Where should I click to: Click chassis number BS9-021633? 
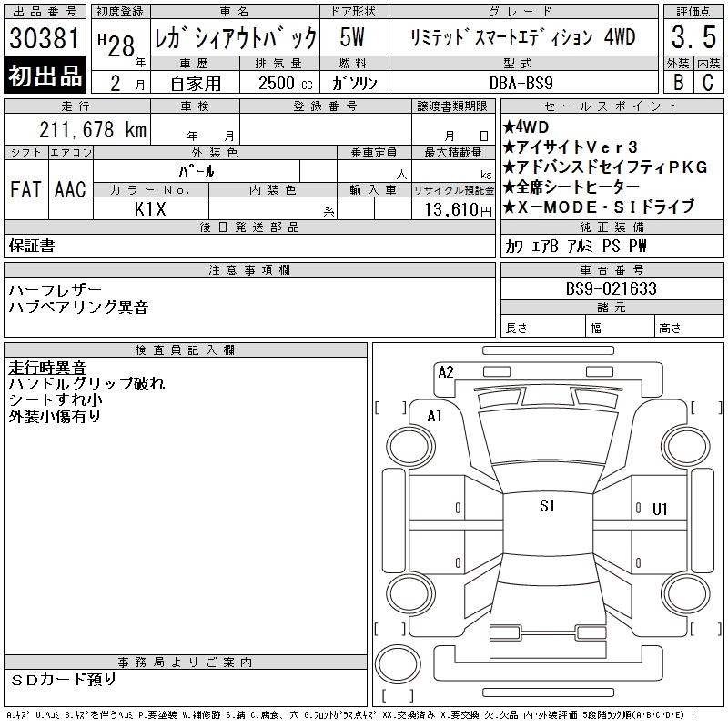611,288
